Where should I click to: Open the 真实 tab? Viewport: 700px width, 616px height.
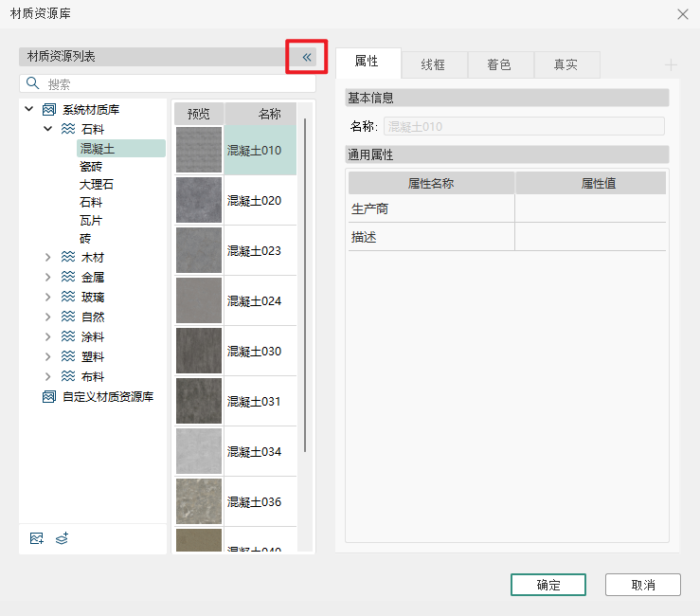(x=565, y=65)
